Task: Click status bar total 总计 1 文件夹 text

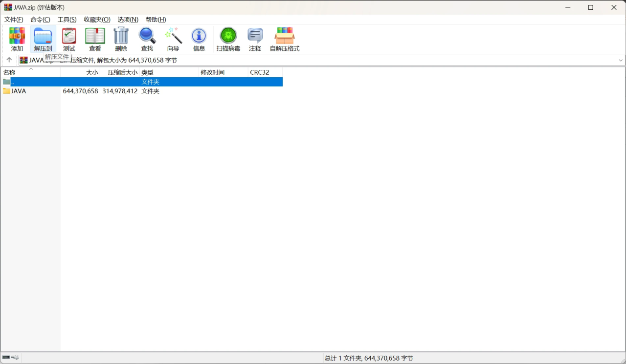Action: click(x=369, y=358)
